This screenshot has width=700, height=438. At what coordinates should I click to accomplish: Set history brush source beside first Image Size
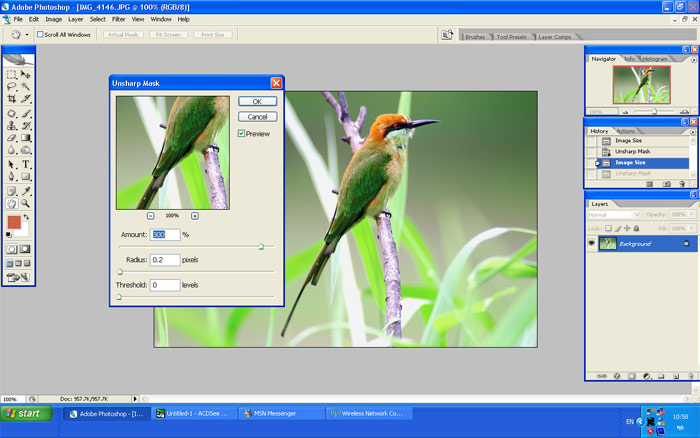point(592,141)
